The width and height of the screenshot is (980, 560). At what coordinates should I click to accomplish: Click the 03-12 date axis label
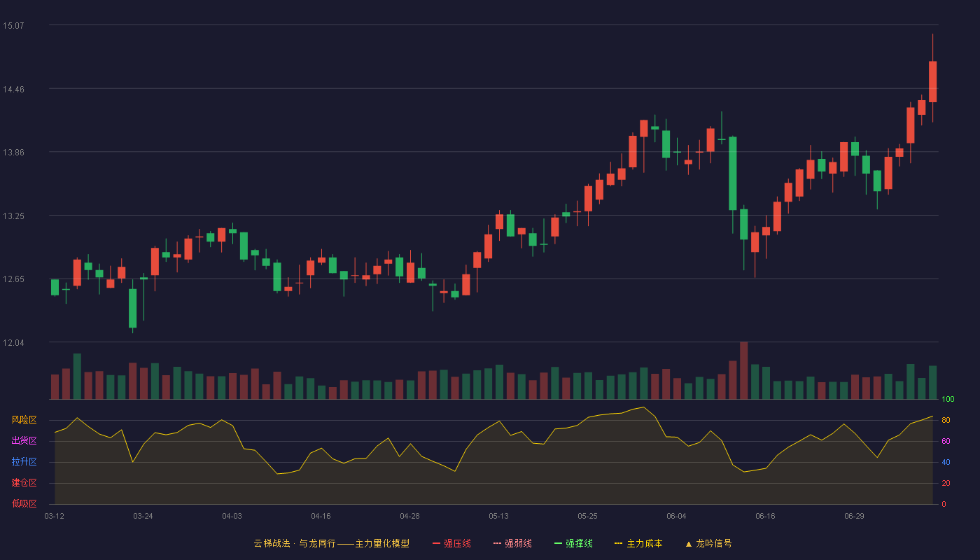[54, 516]
